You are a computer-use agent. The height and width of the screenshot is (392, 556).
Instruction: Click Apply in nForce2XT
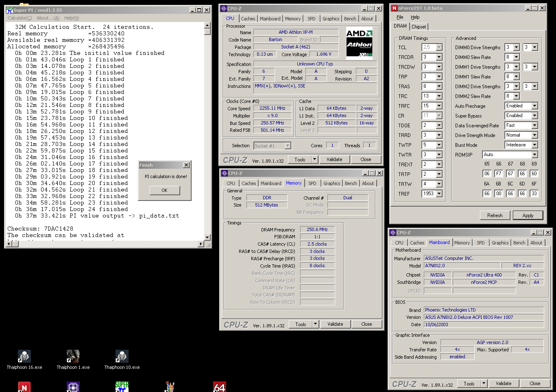(x=528, y=216)
